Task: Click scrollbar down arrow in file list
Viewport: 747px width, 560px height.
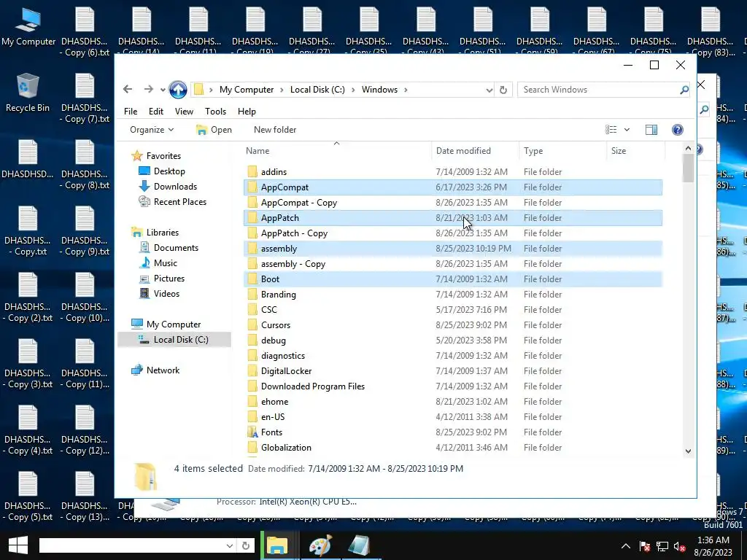Action: coord(688,451)
